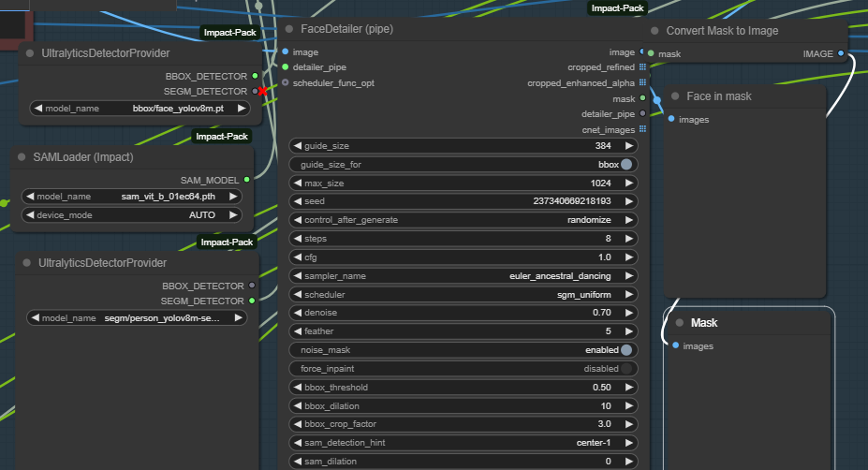This screenshot has height=470, width=868.
Task: Click the feather 5 value field
Action: coord(463,331)
